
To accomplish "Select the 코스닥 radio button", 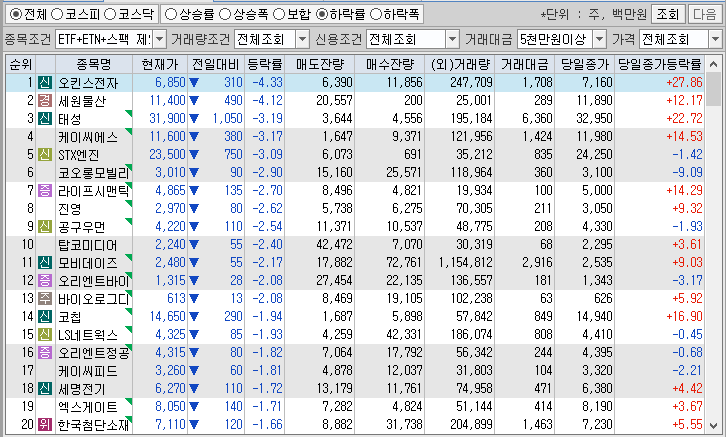I will (x=109, y=14).
